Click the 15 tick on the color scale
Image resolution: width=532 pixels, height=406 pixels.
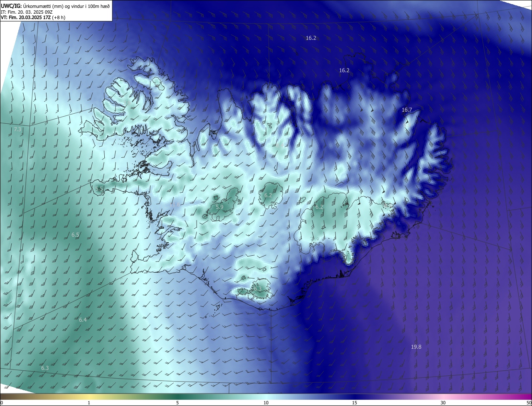[x=355, y=403]
